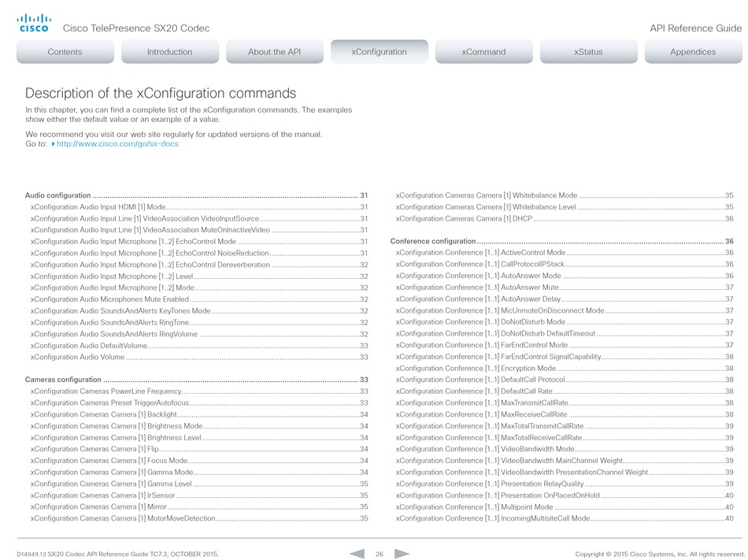Click the Cisco logo
This screenshot has width=748, height=560.
(34, 23)
